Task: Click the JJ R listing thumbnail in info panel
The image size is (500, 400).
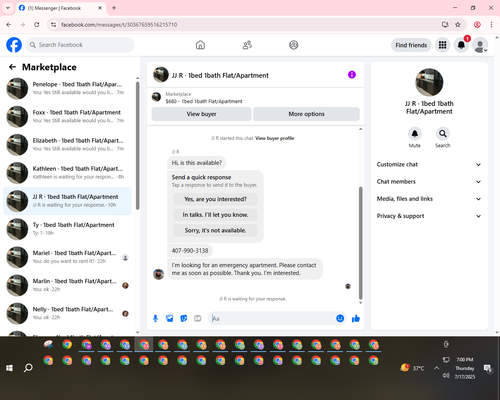Action: (x=429, y=82)
